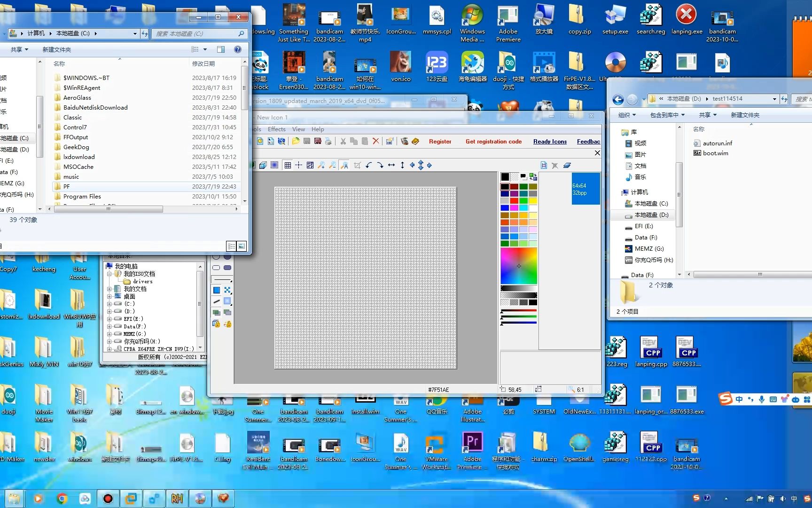Click the Save floppy disk toolbar icon
812x508 pixels.
coord(307,141)
